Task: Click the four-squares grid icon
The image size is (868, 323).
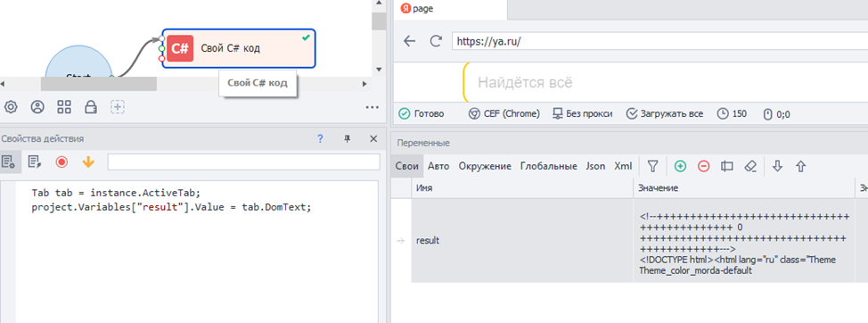Action: pyautogui.click(x=64, y=107)
